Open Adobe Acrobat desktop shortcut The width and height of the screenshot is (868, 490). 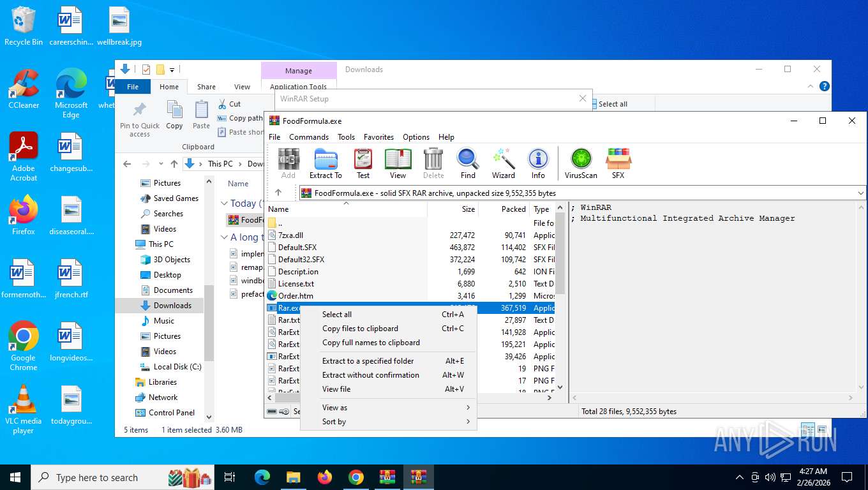24,157
